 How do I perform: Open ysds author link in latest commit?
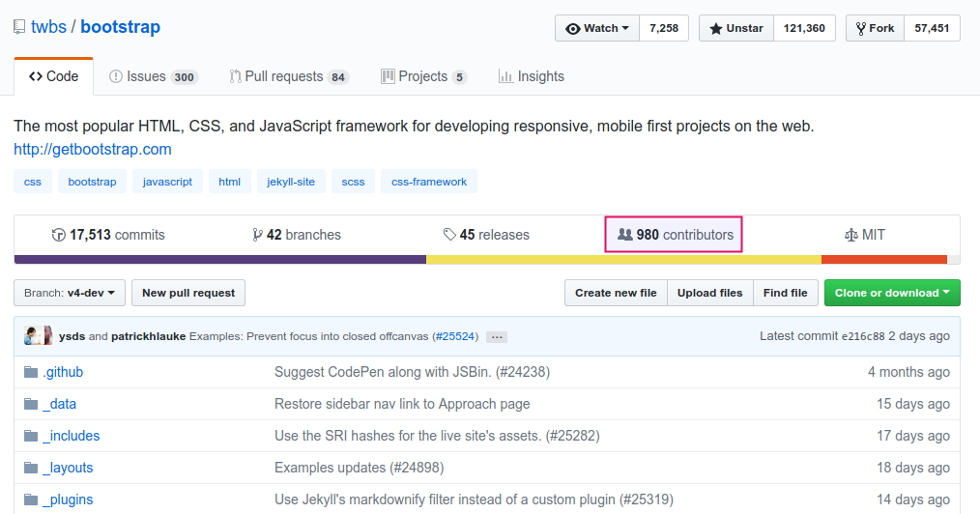coord(72,336)
